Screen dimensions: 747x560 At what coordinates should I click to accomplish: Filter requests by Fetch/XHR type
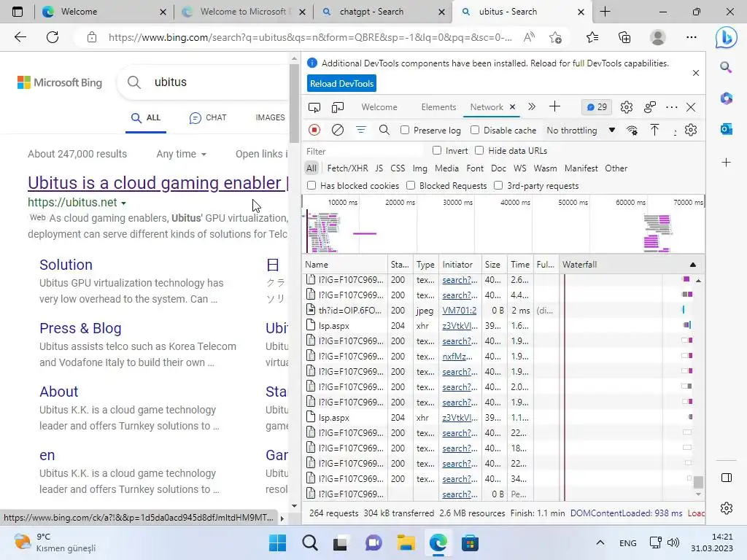pos(347,168)
